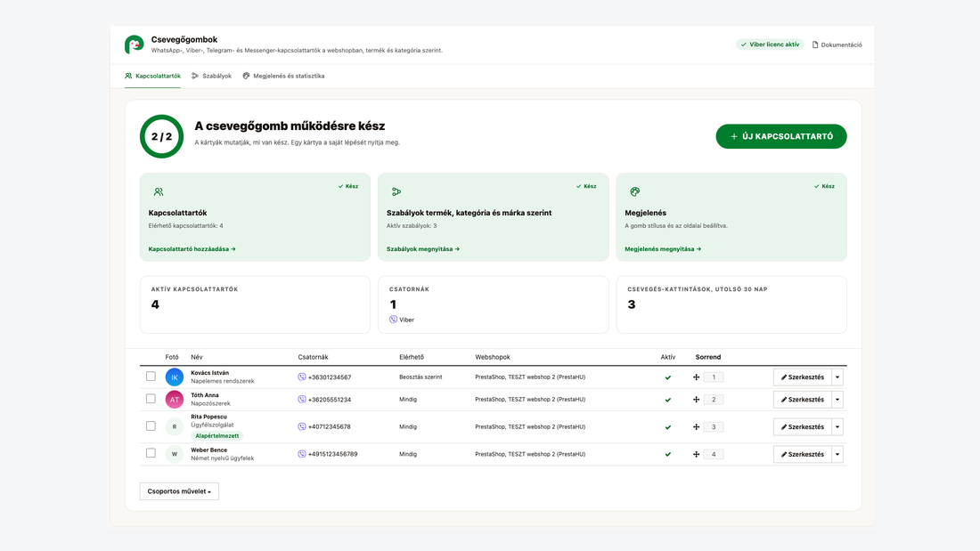Click the AT avatar of Tóth Anna
980x551 pixels.
point(175,399)
